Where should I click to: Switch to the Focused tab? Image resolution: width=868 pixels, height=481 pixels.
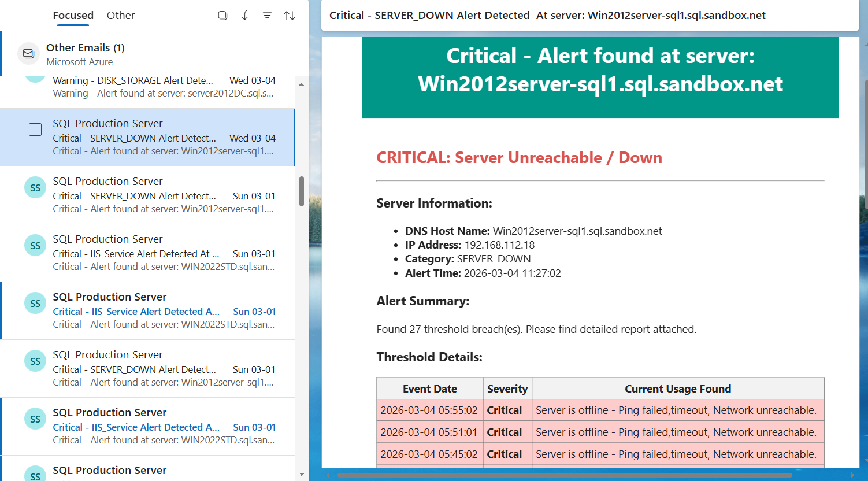[x=73, y=16]
